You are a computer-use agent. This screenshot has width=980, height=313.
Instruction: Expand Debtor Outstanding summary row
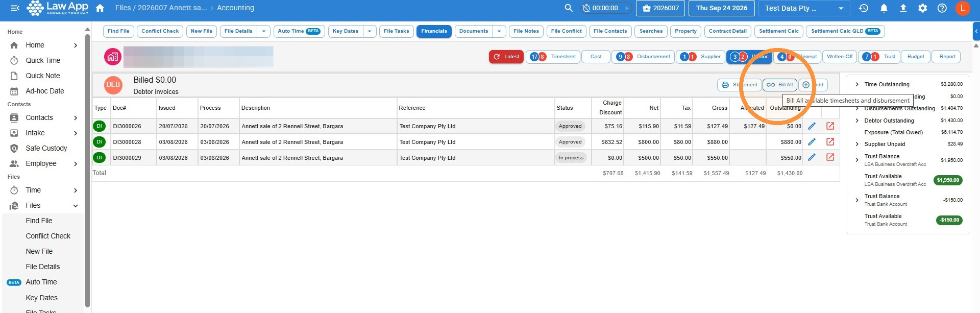click(857, 121)
